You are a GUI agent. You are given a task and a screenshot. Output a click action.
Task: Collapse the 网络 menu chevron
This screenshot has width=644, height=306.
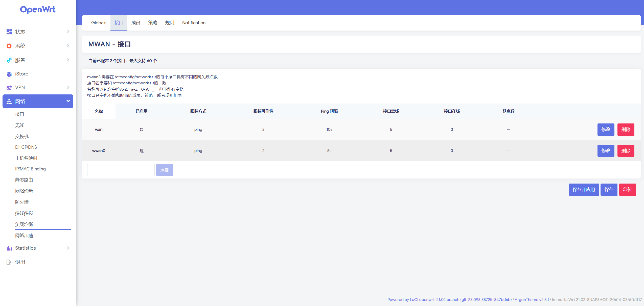click(x=68, y=101)
